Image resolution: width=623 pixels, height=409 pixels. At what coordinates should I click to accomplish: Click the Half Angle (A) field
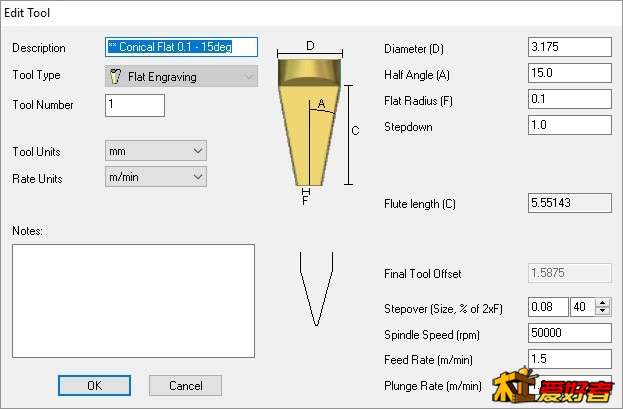pos(569,73)
